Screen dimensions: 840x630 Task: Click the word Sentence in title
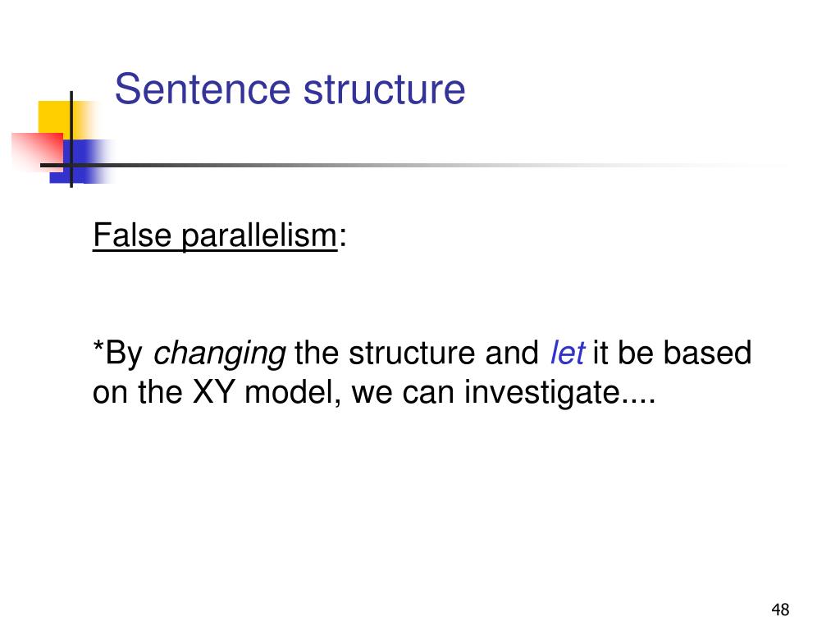point(203,89)
